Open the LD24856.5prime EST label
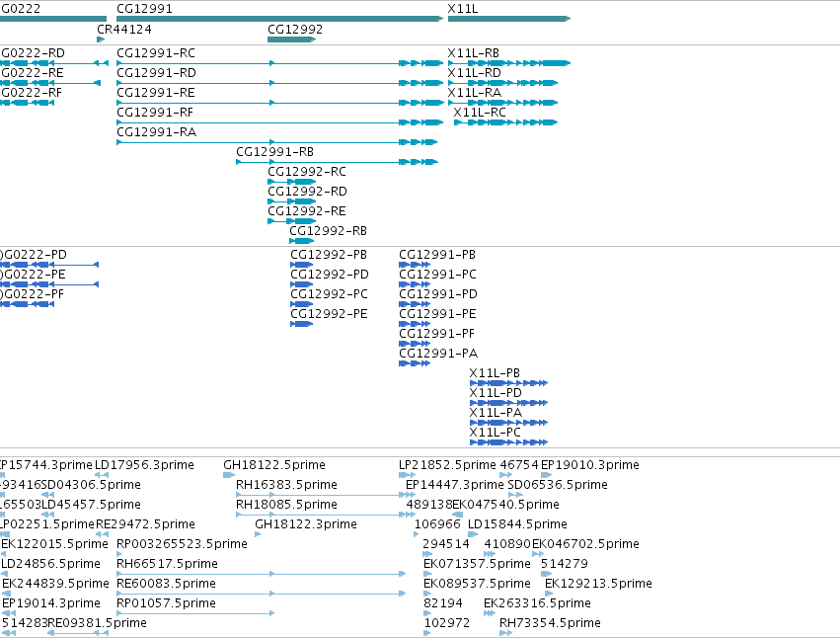840x638 pixels. [x=51, y=565]
